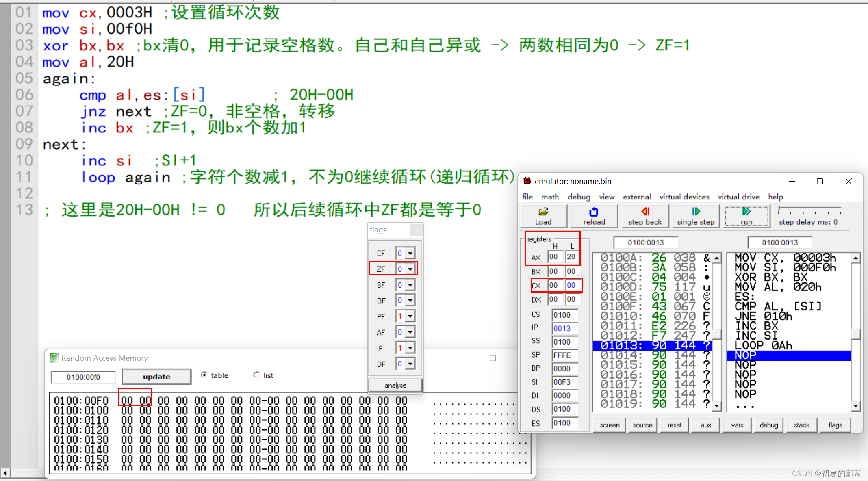Select the list radio button

[x=256, y=375]
